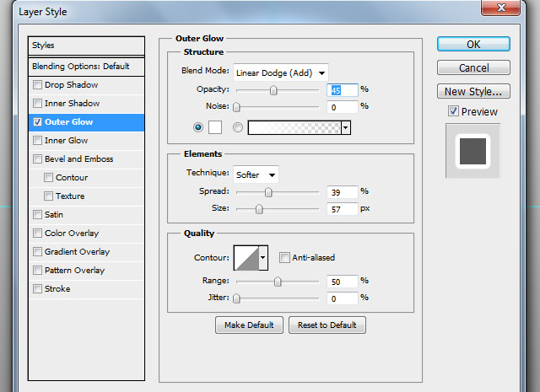Click the Contour curve thumbnail
540x392 pixels.
tap(246, 257)
